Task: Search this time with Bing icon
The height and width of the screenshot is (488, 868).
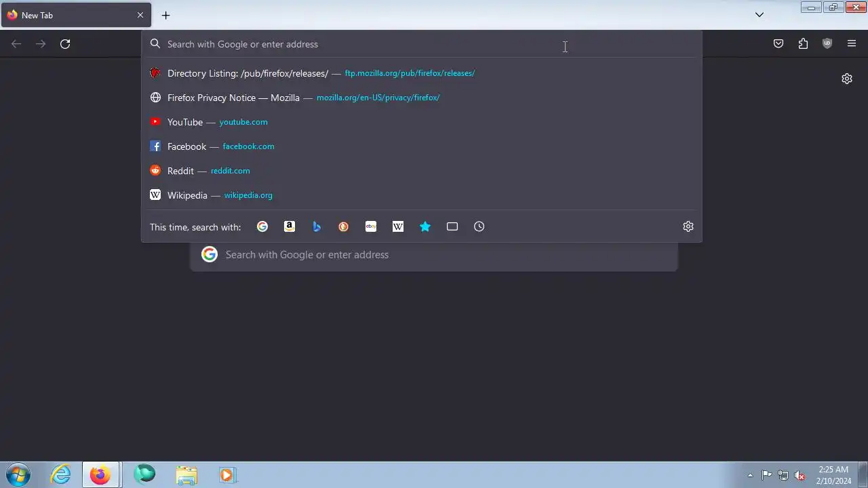Action: [x=317, y=226]
